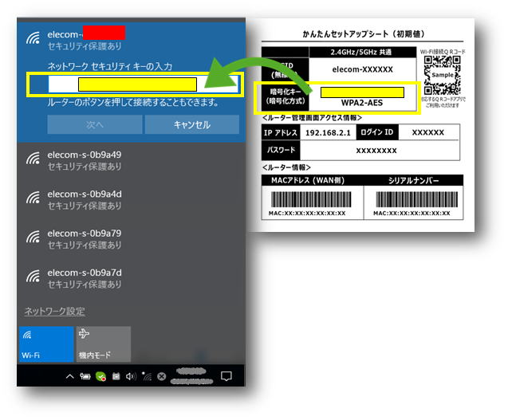
Task: Click Wi-Fi signal icon of elecom-s-0b9a79
Action: [33, 237]
